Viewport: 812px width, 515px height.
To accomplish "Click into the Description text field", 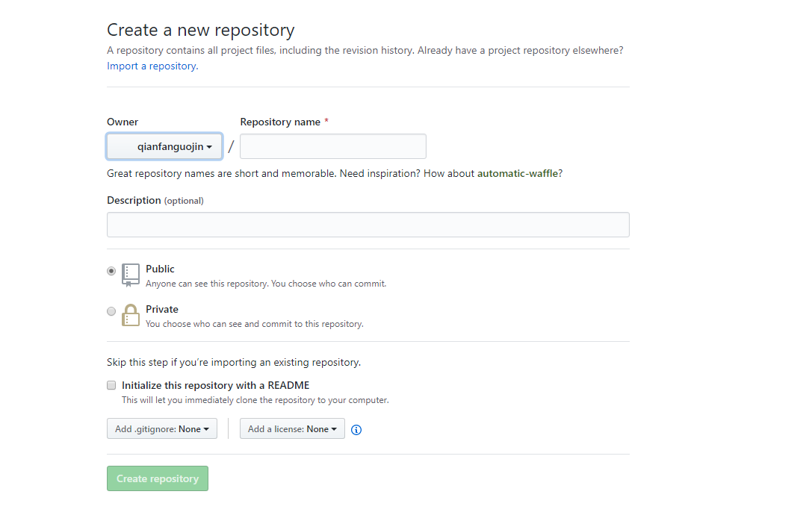I will [368, 225].
